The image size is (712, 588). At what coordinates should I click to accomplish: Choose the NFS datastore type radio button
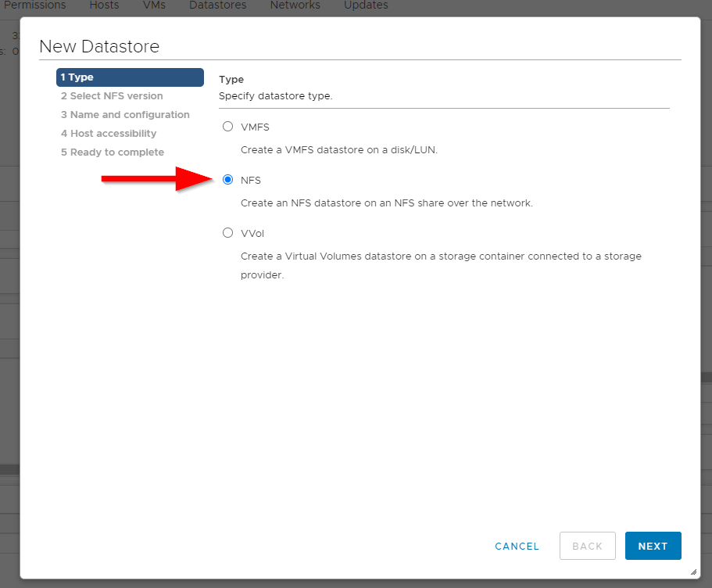[228, 180]
